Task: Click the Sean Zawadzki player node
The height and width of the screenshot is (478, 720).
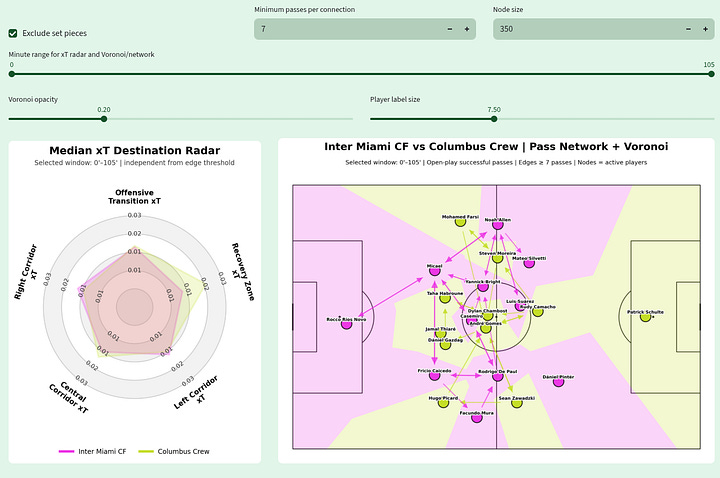Action: click(x=517, y=403)
